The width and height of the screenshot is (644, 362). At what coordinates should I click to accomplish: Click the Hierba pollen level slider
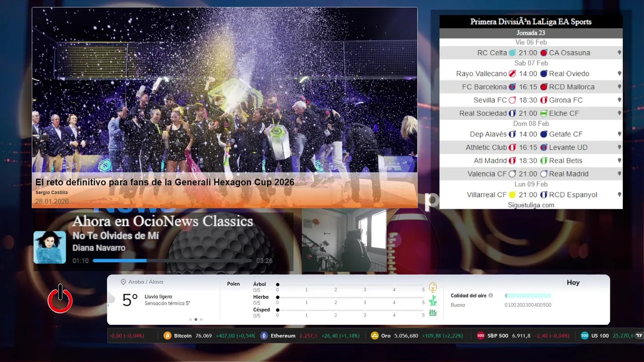[350, 297]
